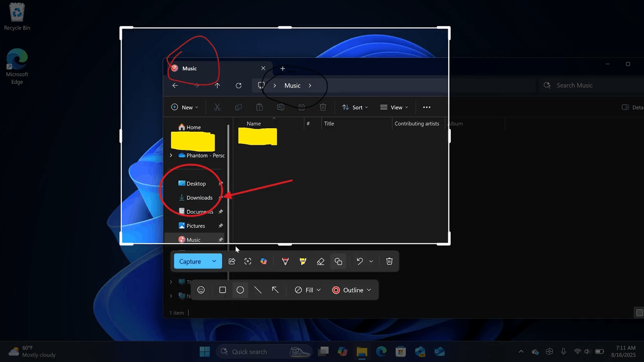Undo the last annotation
Screen dimensions: 644x362
coord(359,261)
